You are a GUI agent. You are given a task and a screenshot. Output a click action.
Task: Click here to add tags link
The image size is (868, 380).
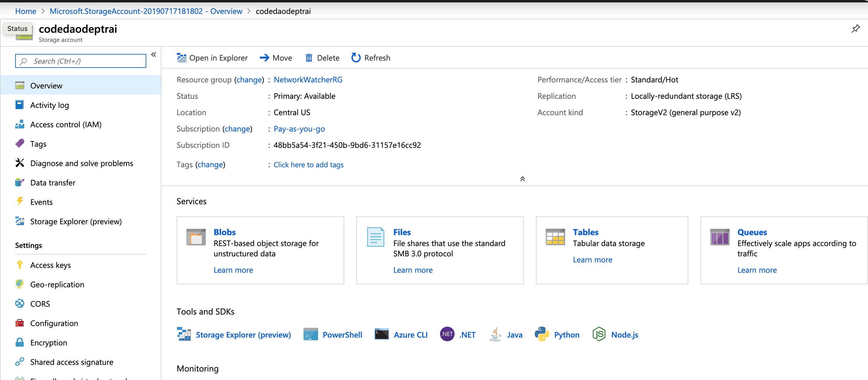308,165
